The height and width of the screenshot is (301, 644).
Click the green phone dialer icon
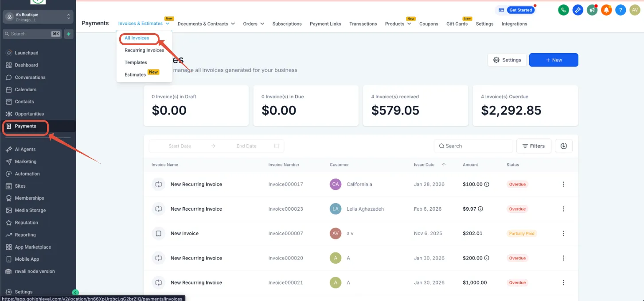coord(563,10)
